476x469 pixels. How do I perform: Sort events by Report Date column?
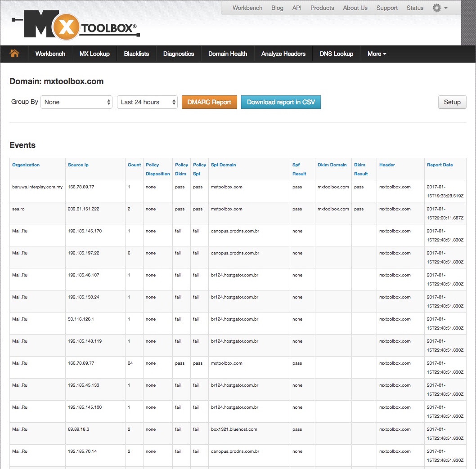coord(440,165)
